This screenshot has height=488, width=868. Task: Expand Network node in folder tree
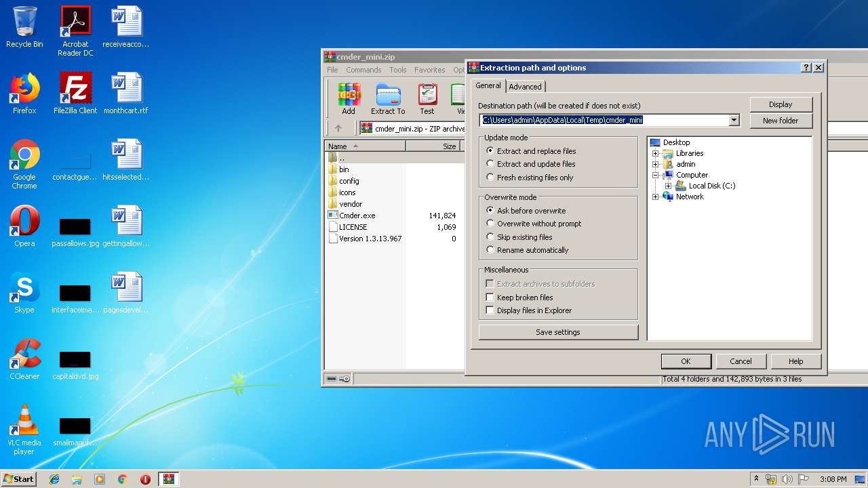656,197
